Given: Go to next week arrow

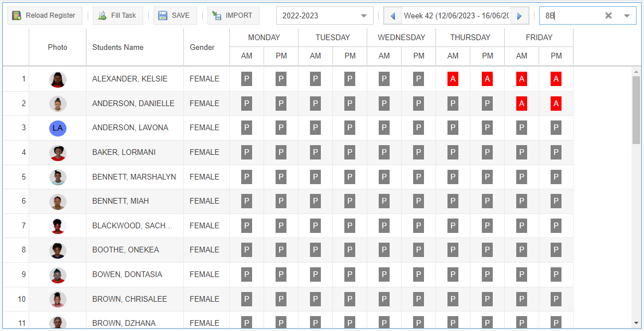Looking at the screenshot, I should point(520,15).
